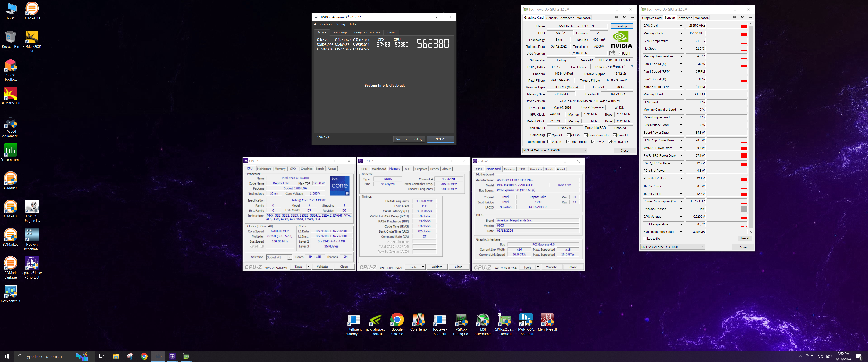The height and width of the screenshot is (362, 868).
Task: Select the Heaven Benchmark desktop icon
Action: tap(32, 240)
